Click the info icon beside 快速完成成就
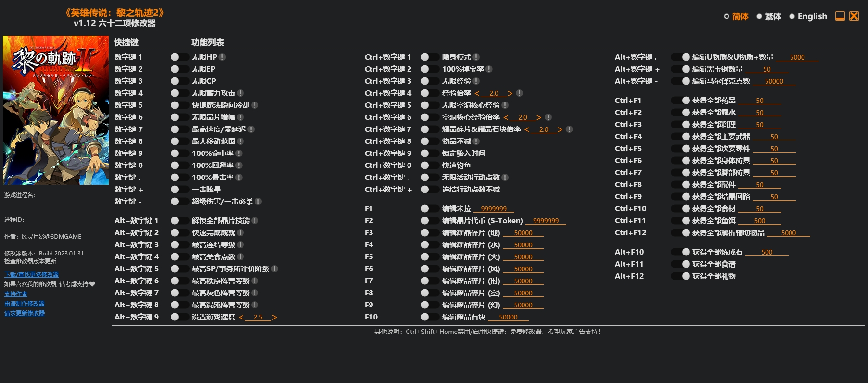 point(240,232)
